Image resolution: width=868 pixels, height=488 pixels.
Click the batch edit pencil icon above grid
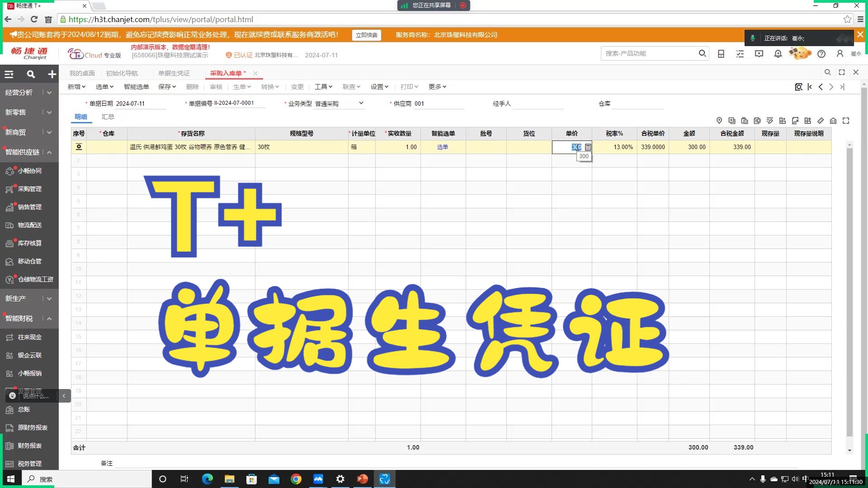770,121
